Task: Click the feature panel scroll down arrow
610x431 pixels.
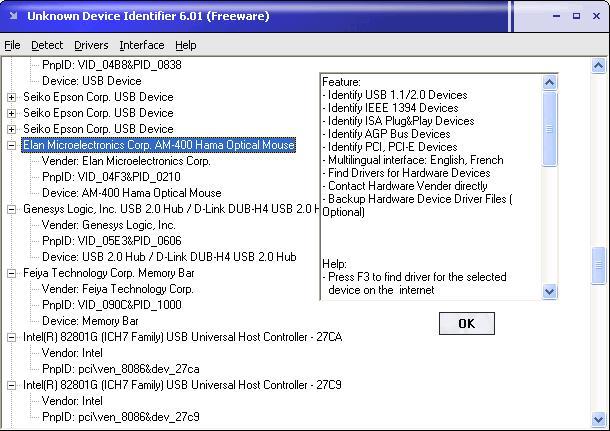Action: [549, 291]
